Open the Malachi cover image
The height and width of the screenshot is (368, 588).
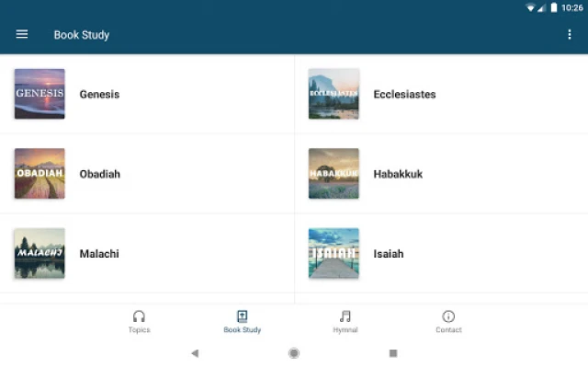point(40,253)
